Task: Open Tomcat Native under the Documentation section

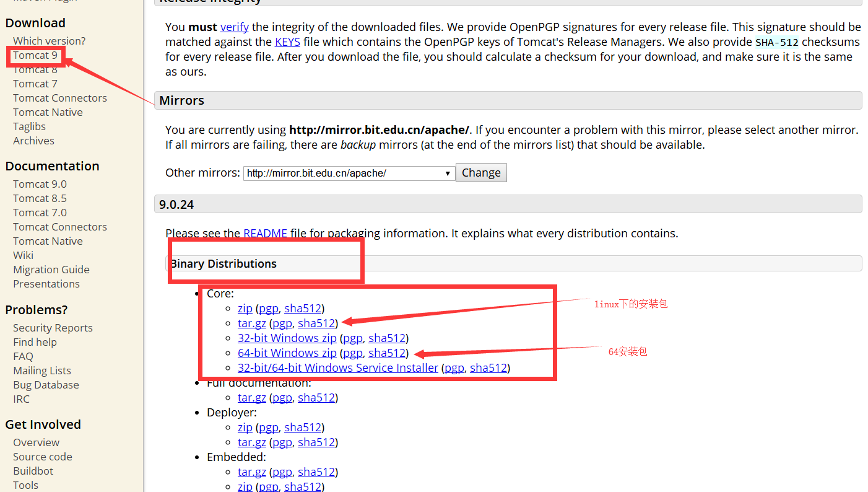Action: click(x=48, y=241)
